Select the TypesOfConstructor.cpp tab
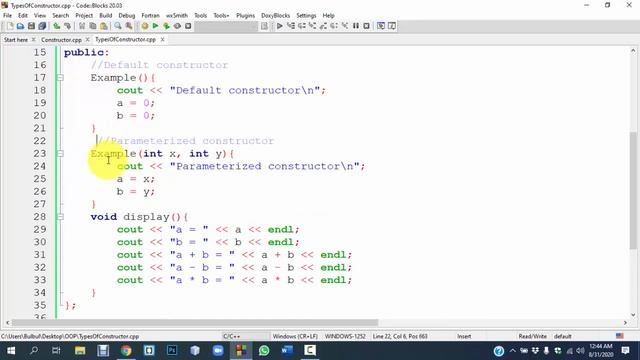 tap(125, 40)
